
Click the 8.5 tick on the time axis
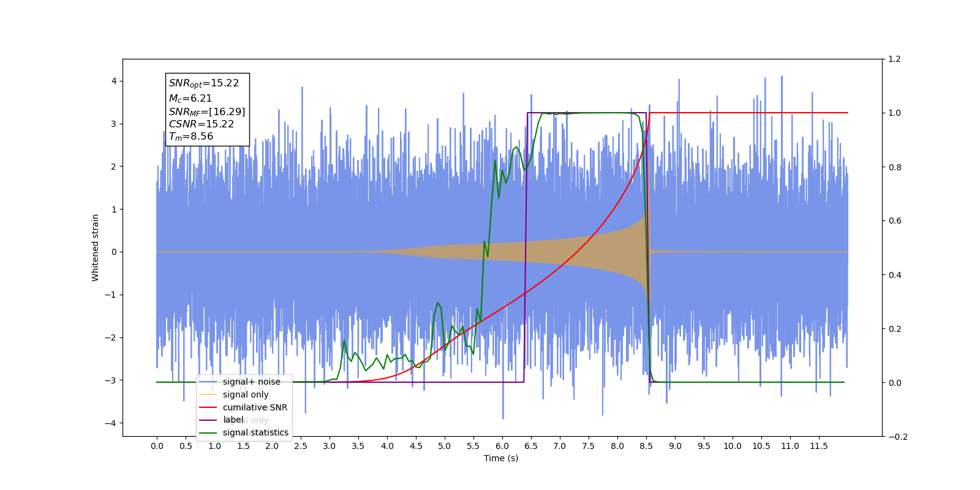pyautogui.click(x=646, y=446)
